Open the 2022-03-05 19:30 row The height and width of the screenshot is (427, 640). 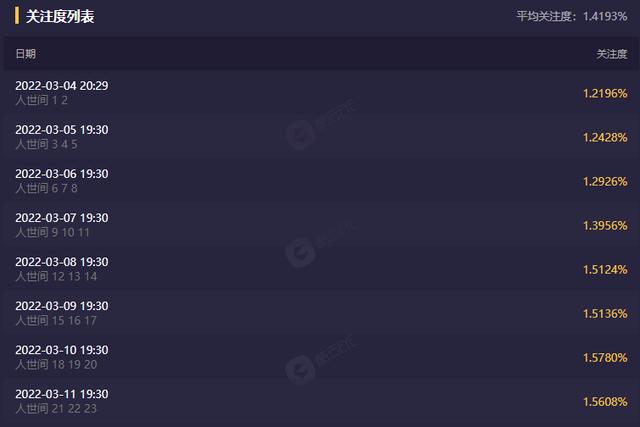pos(320,137)
